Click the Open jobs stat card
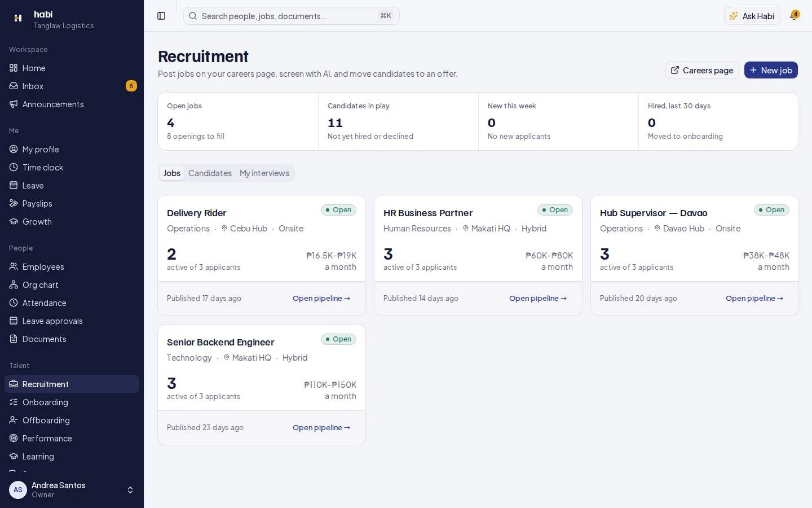The width and height of the screenshot is (812, 508). click(238, 121)
